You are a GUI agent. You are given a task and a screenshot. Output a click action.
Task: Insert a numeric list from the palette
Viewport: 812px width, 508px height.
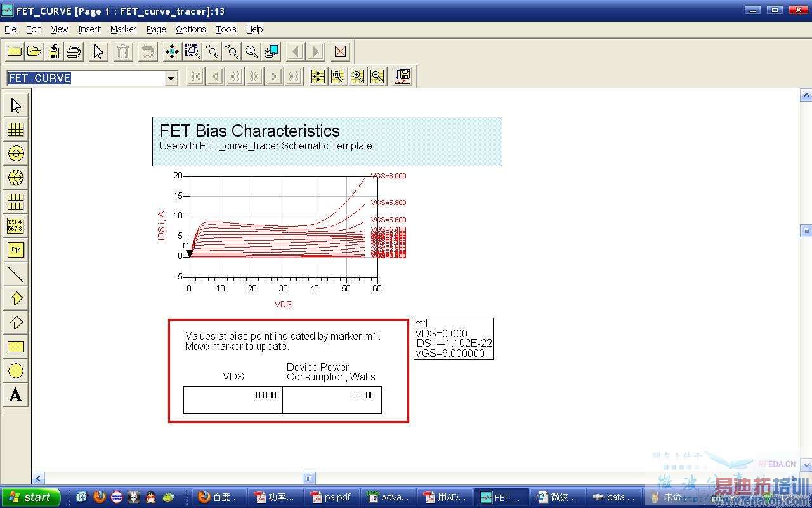[x=16, y=226]
